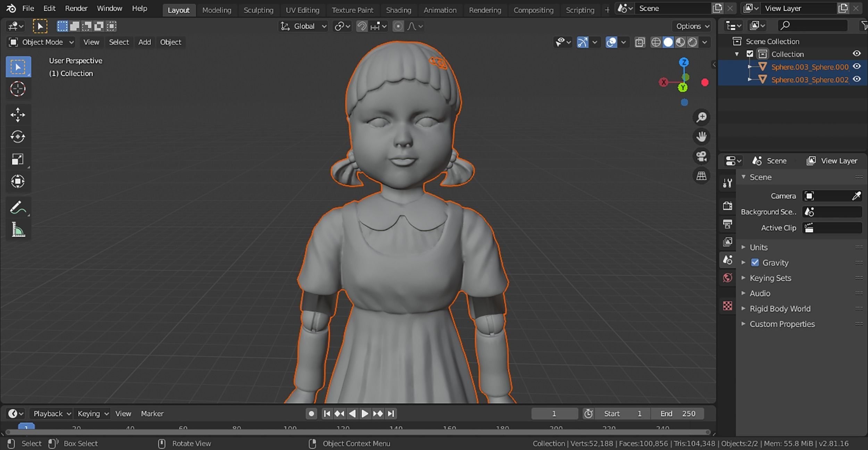
Task: Switch to orthographic grid view icon
Action: coord(701,176)
